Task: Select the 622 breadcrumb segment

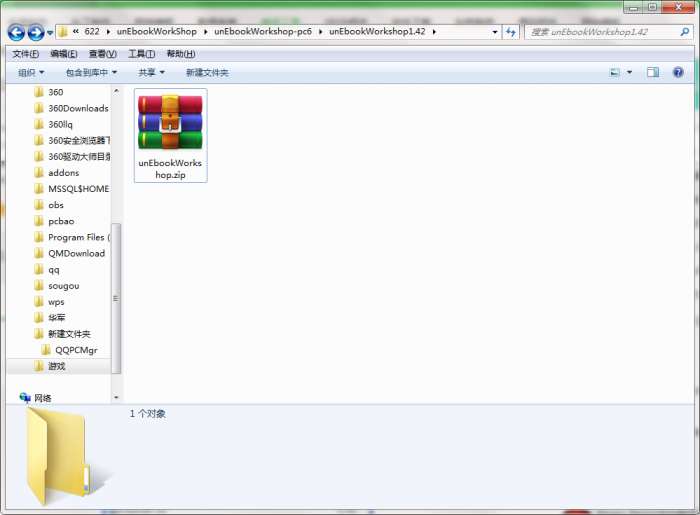Action: [x=92, y=32]
